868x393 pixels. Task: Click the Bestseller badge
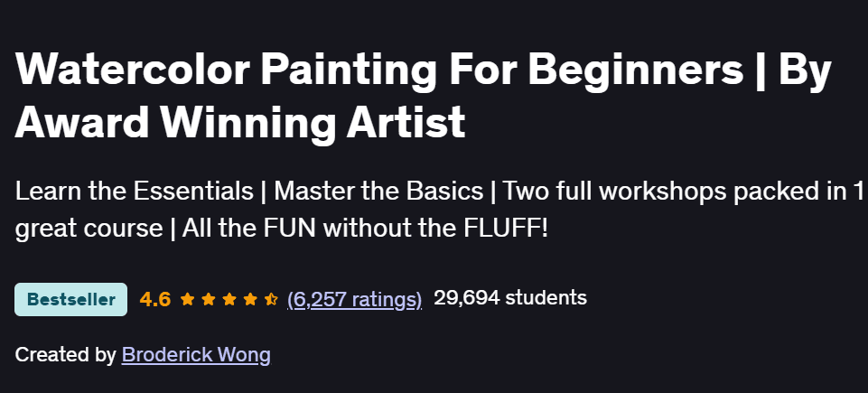(71, 299)
